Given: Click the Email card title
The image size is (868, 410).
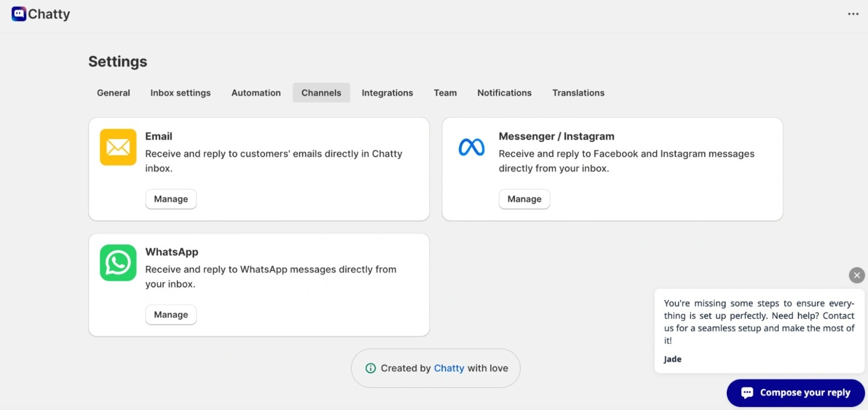Looking at the screenshot, I should point(159,136).
